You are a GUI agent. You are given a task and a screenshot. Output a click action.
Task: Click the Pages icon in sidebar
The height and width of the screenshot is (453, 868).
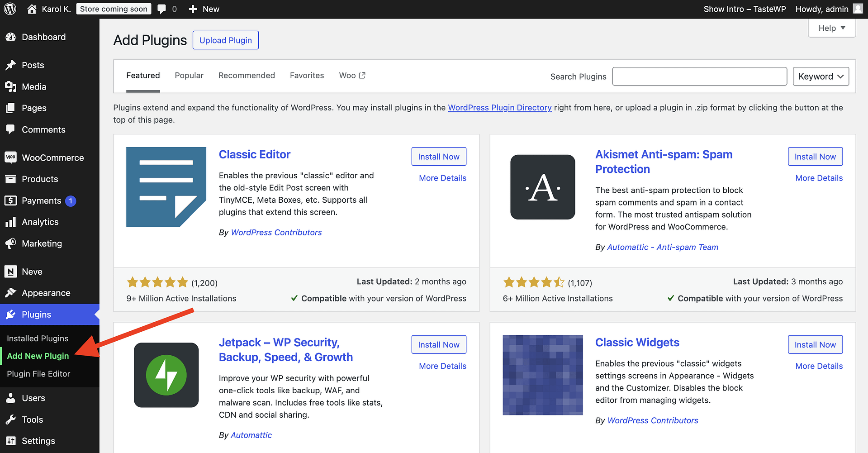coord(11,108)
